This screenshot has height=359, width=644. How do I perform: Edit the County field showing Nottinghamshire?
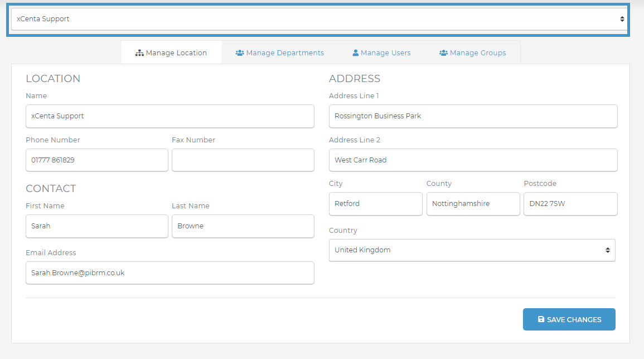[x=473, y=204]
